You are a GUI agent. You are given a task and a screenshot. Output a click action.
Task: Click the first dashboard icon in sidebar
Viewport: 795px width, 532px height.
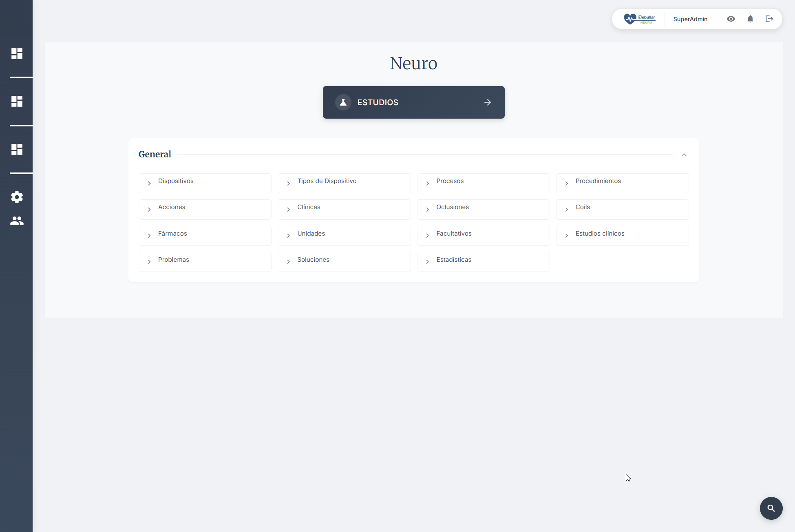tap(17, 54)
